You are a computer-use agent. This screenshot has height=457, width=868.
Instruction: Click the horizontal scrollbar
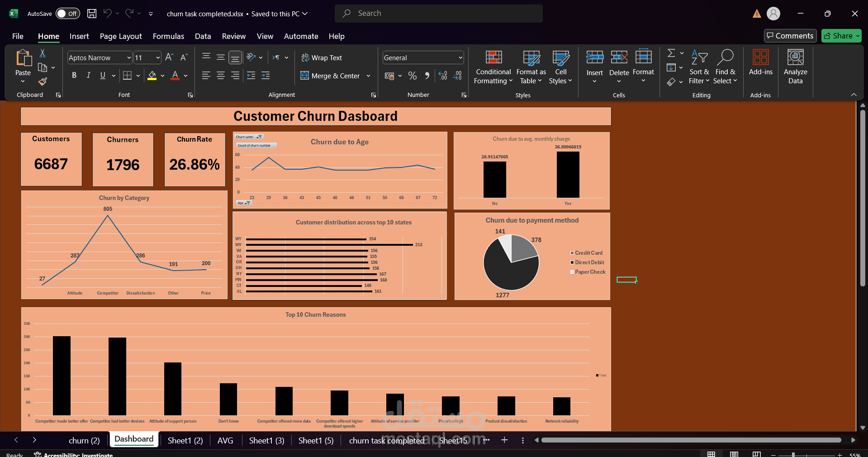[691, 440]
